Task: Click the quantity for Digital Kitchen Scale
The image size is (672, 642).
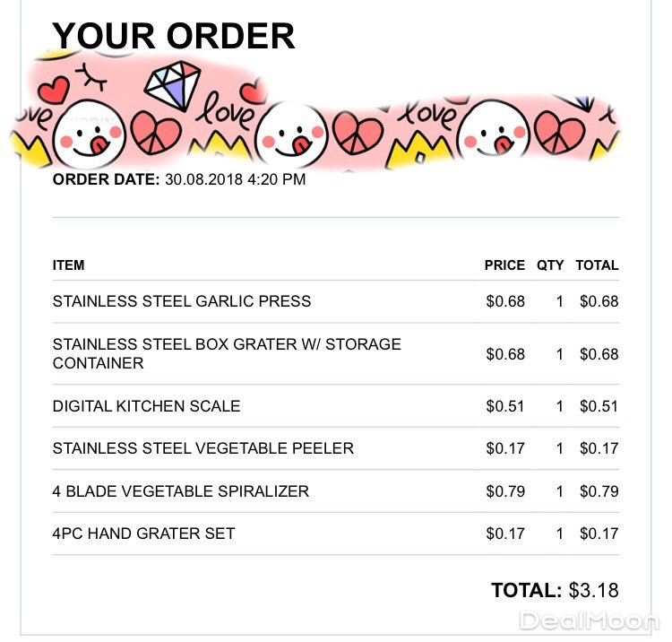Action: [x=560, y=406]
